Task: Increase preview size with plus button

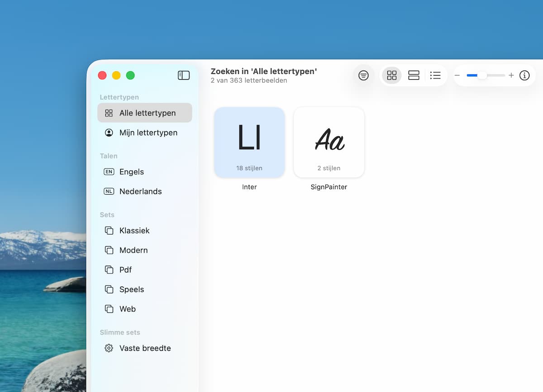Action: (511, 76)
